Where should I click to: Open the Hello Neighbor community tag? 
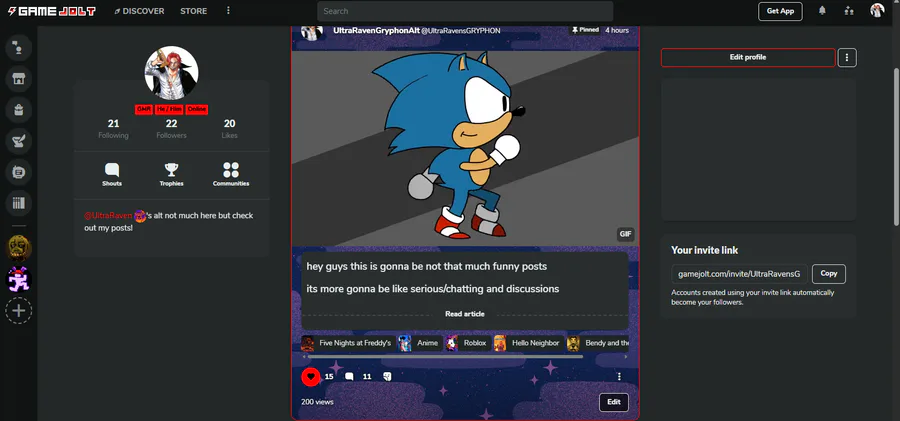[528, 343]
